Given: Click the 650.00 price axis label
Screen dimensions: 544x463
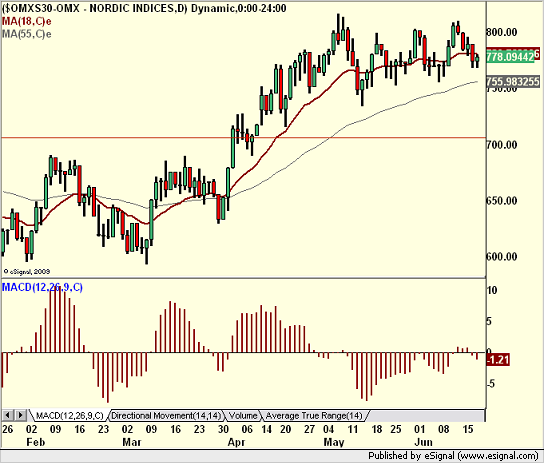Looking at the screenshot, I should (502, 201).
